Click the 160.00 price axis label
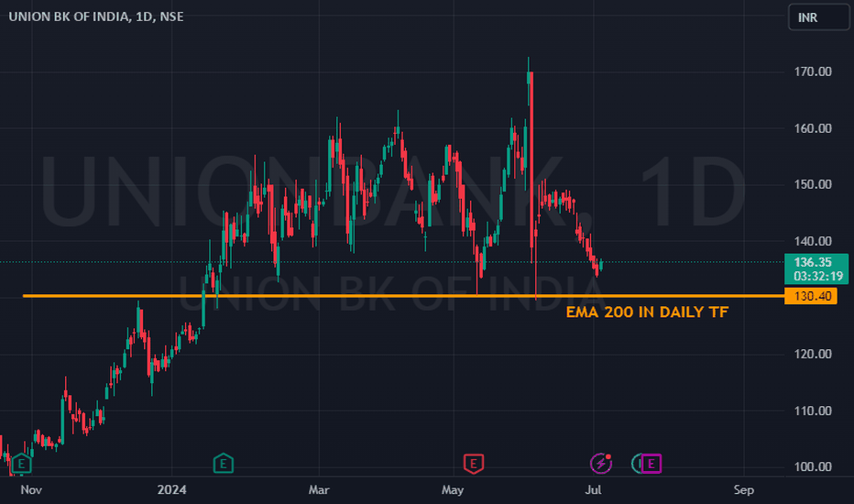Image resolution: width=854 pixels, height=504 pixels. pos(813,128)
